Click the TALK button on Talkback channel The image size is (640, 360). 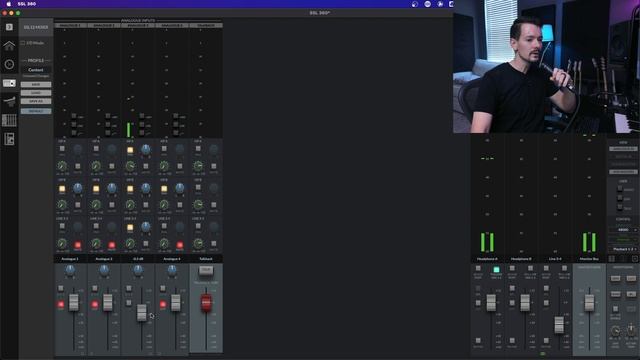pyautogui.click(x=206, y=270)
